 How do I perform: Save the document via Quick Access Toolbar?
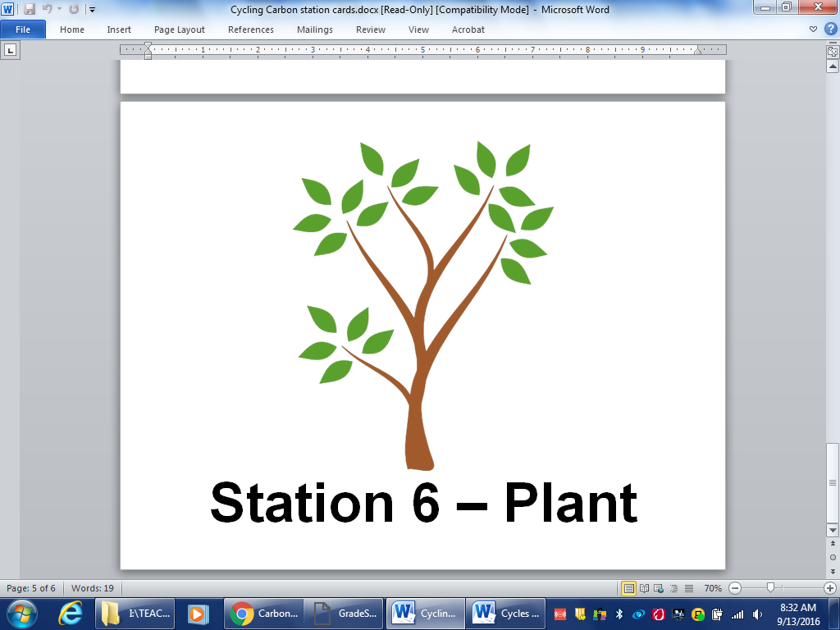click(x=30, y=9)
